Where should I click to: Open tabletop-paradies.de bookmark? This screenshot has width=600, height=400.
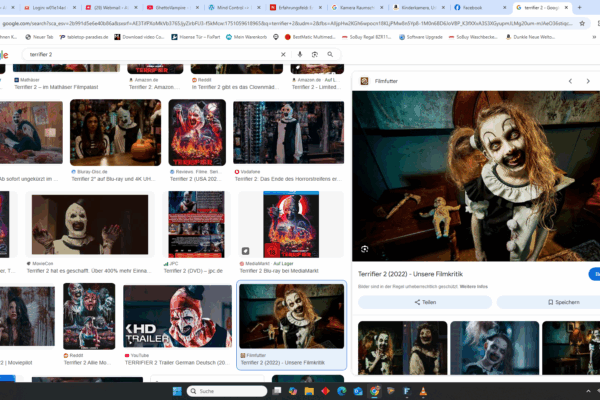(x=84, y=37)
